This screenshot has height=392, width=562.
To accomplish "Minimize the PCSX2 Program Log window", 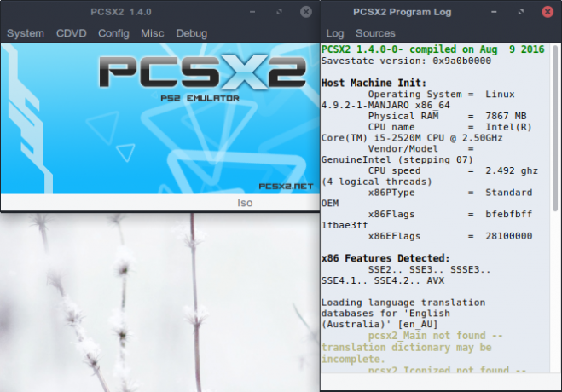I will 494,12.
